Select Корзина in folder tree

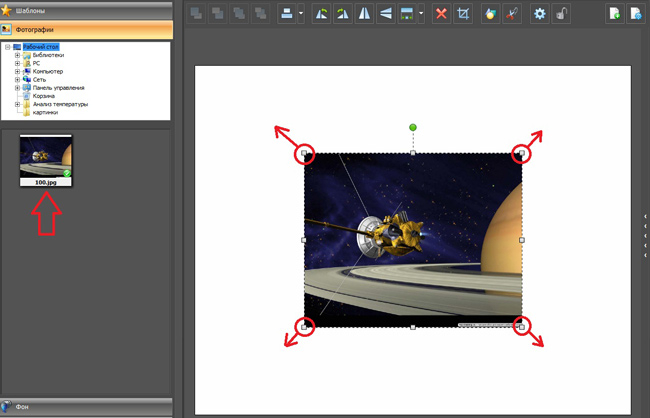(44, 96)
